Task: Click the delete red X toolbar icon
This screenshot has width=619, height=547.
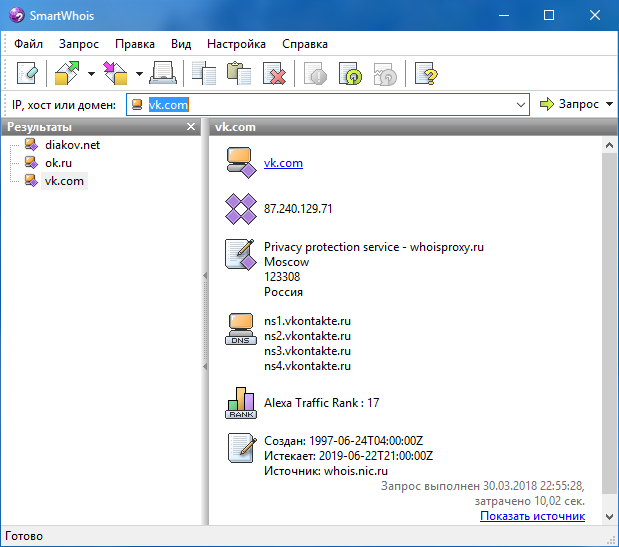Action: point(274,74)
